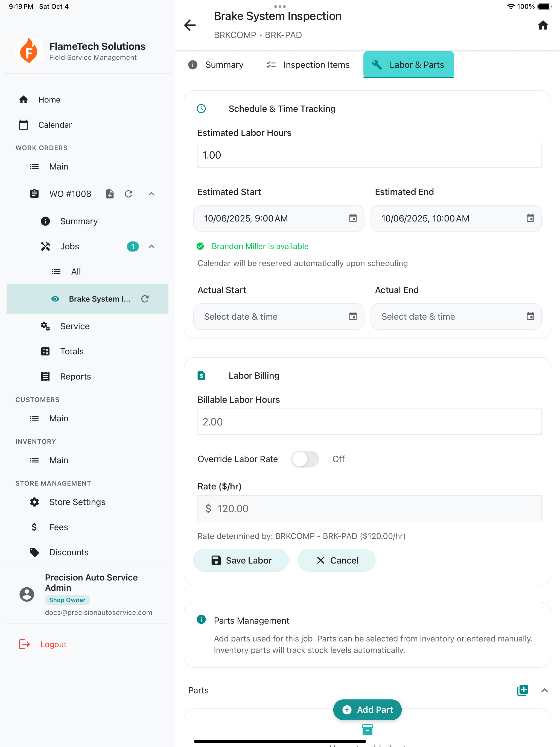Collapse the Parts section with the chevron

click(544, 690)
